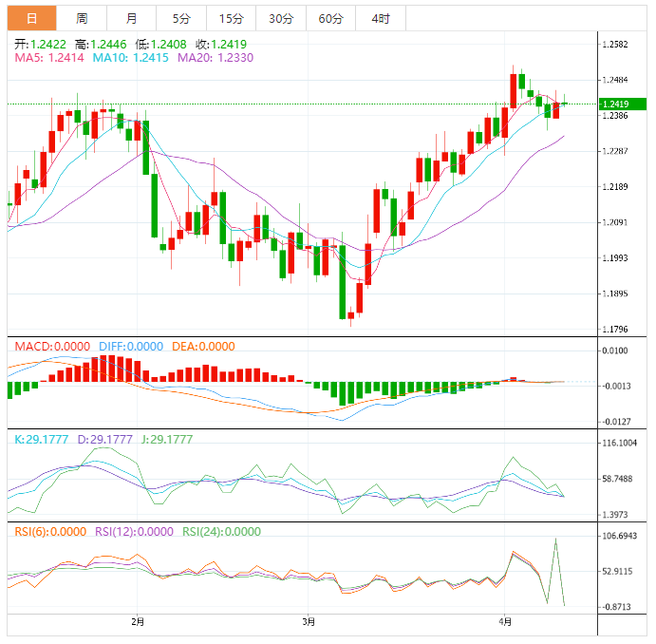Click the 3月 marker on the time axis
The width and height of the screenshot is (656, 644).
(308, 622)
